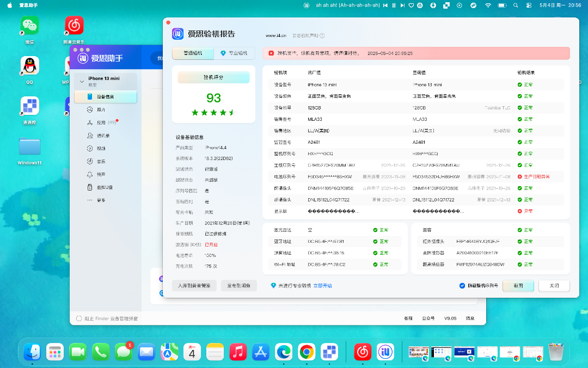
Task: Click the 立即开始 link for professional inspection
Action: click(x=322, y=285)
